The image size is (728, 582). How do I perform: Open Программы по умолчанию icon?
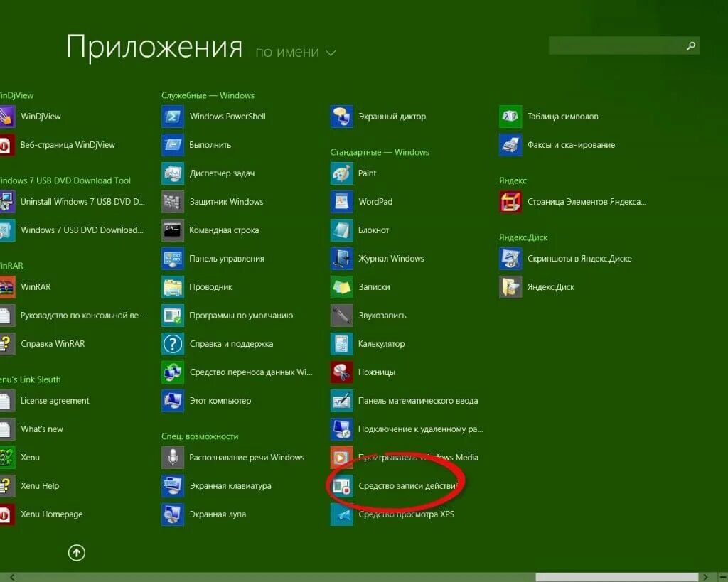pos(173,315)
